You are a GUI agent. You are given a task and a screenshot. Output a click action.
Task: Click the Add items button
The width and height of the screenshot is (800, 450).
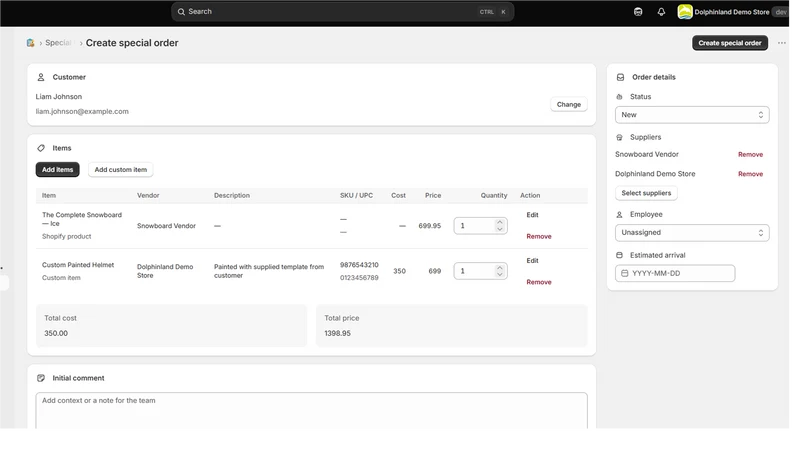58,169
